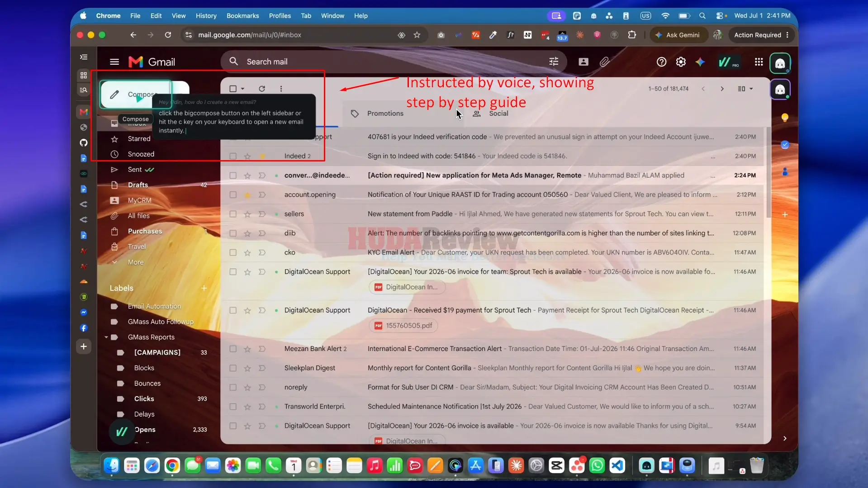
Task: Click the paperclip attachment icon in header
Action: 604,62
